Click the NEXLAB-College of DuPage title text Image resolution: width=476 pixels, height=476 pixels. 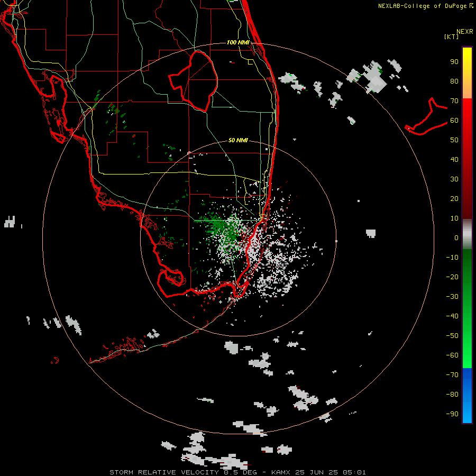(x=422, y=6)
